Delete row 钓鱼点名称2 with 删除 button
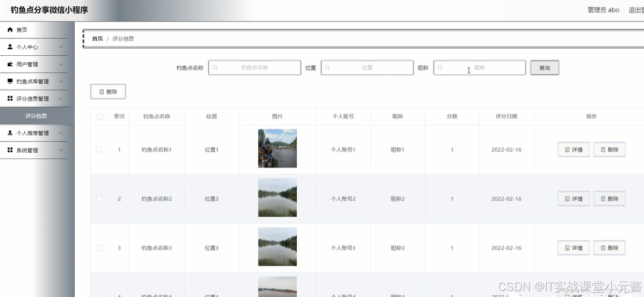 click(609, 199)
